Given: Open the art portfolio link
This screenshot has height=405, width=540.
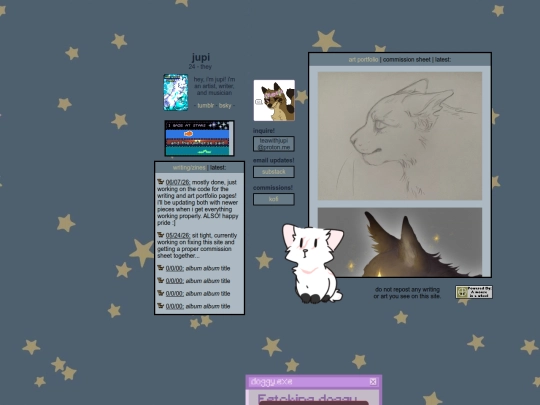Looking at the screenshot, I should tap(363, 60).
